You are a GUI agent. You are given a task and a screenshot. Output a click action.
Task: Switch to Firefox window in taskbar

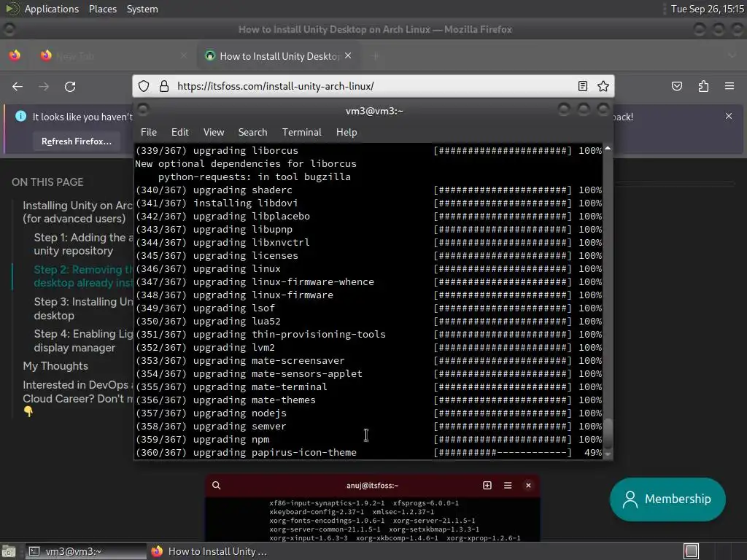pyautogui.click(x=209, y=551)
